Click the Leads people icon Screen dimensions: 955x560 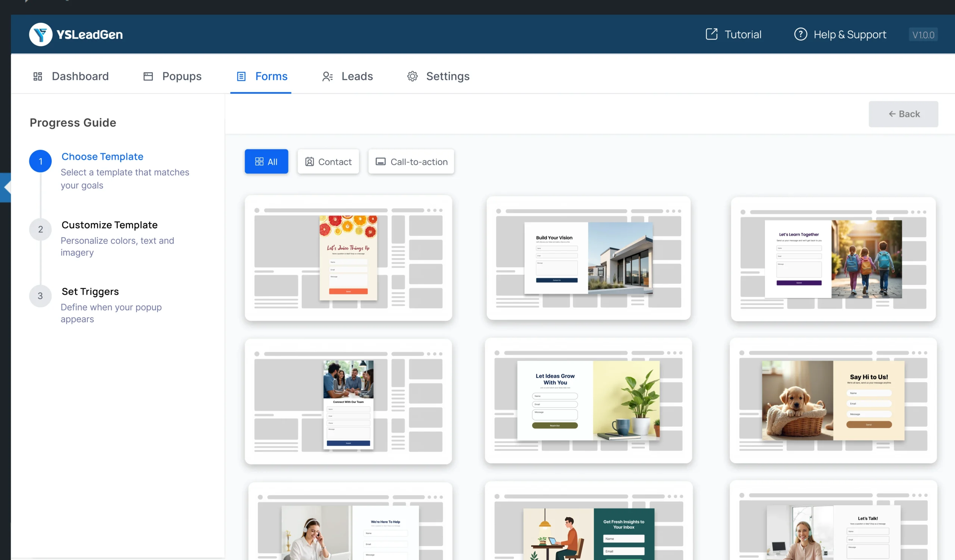point(328,76)
